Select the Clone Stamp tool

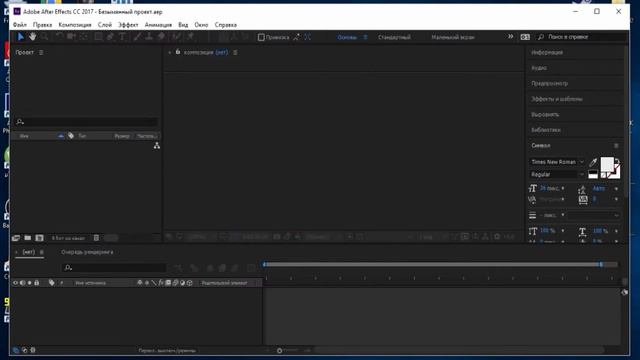[x=149, y=37]
